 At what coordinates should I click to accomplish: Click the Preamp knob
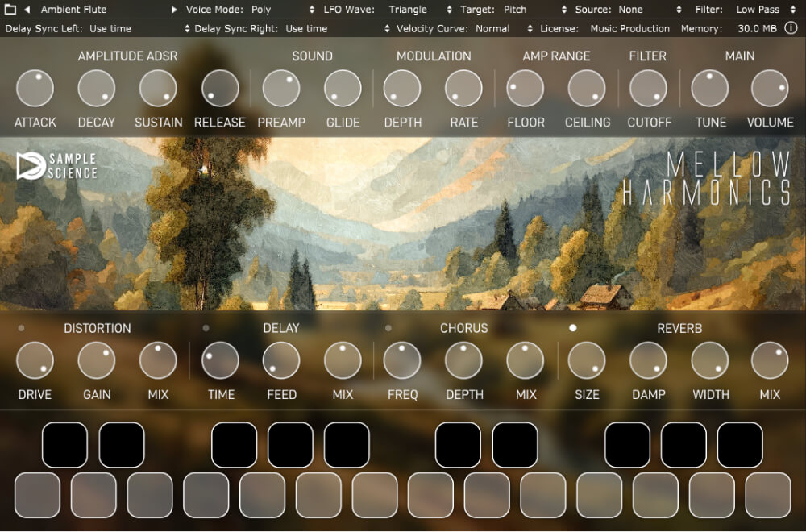click(x=281, y=89)
